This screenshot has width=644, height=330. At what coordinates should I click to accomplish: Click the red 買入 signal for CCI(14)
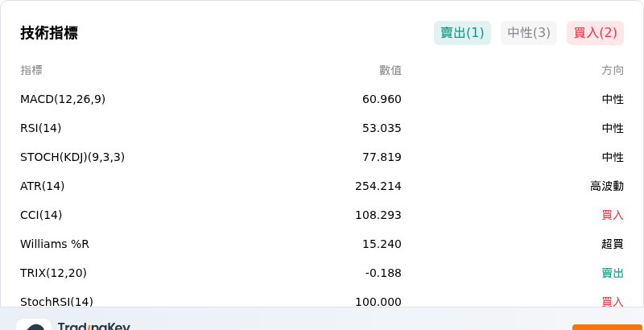613,215
